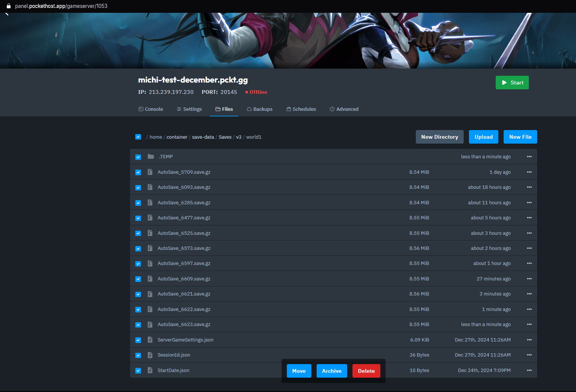Screen dimensions: 576x392
Task: Switch to the Settings tab
Action: pyautogui.click(x=189, y=109)
